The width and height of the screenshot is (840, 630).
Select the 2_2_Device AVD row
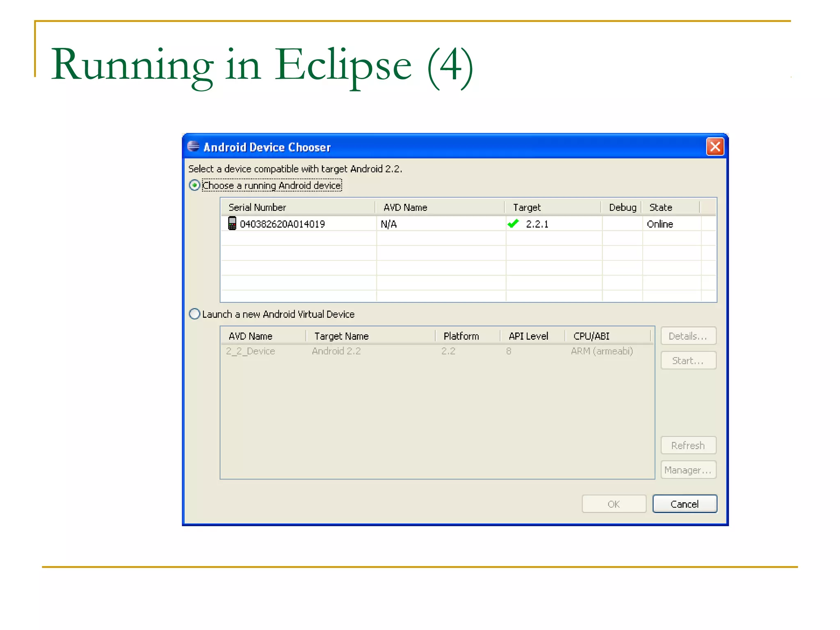pyautogui.click(x=437, y=351)
